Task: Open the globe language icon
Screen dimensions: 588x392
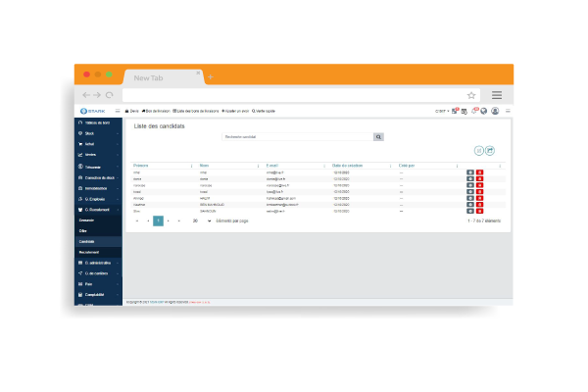Action: point(483,111)
